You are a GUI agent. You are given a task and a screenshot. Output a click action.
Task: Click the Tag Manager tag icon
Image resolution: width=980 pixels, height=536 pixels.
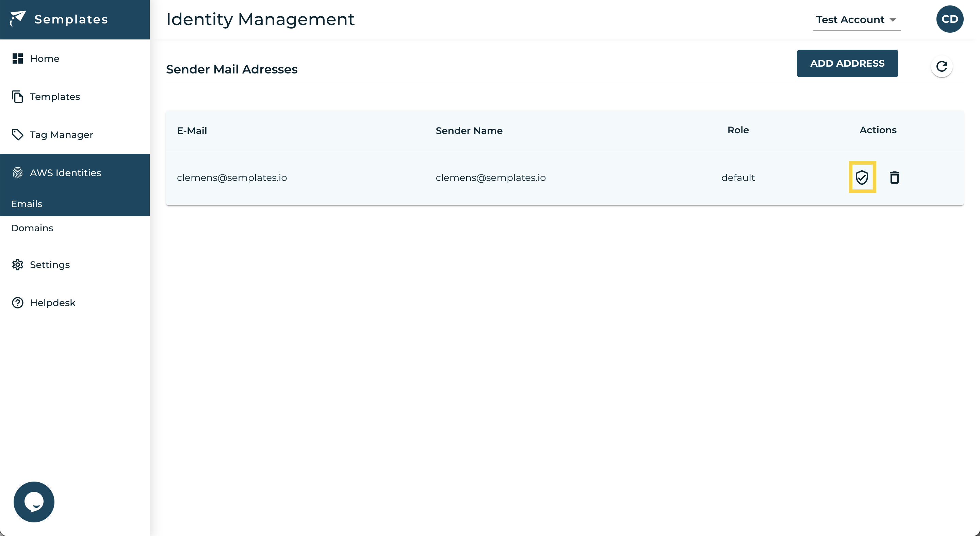pos(17,135)
